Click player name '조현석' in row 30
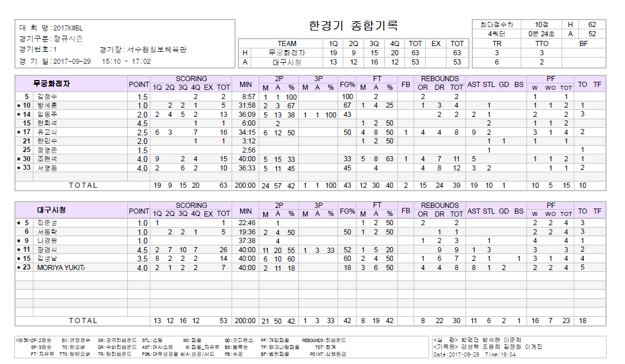The image size is (625, 364). coord(47,159)
